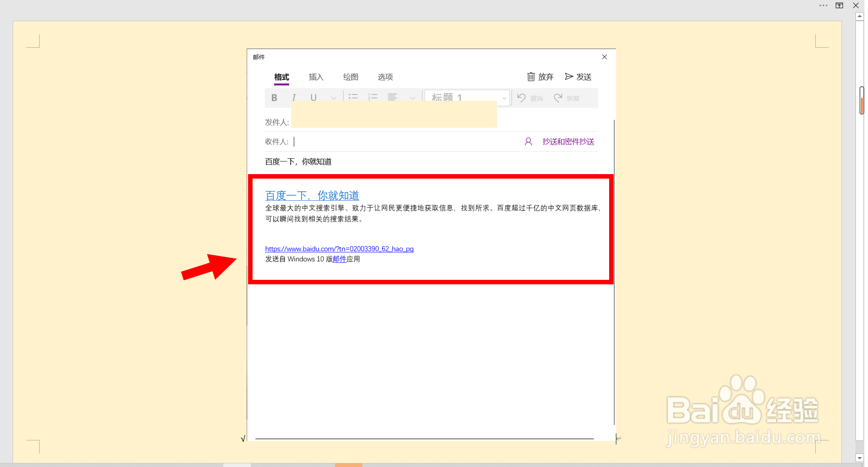Viewport: 868px width, 467px height.
Task: Click the recipient 收件人 input field
Action: click(x=405, y=142)
